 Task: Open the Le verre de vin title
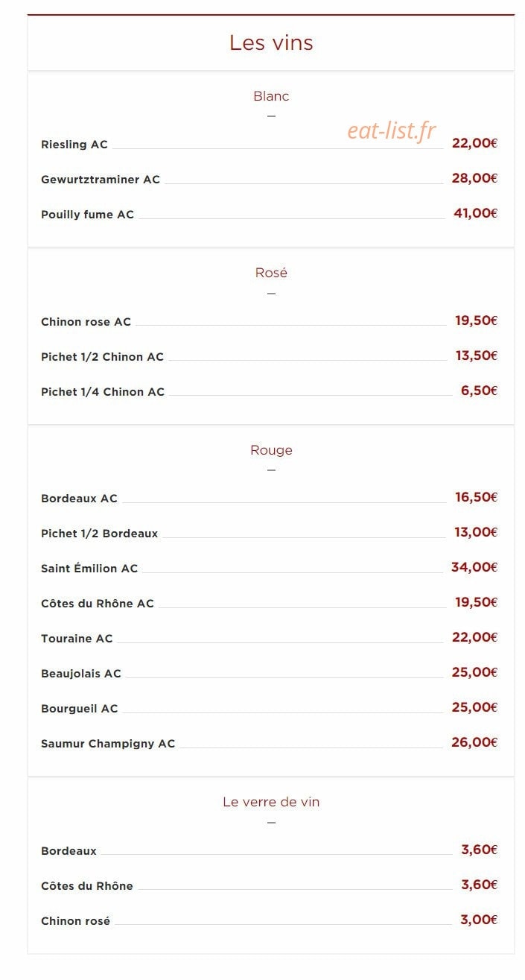pyautogui.click(x=271, y=802)
